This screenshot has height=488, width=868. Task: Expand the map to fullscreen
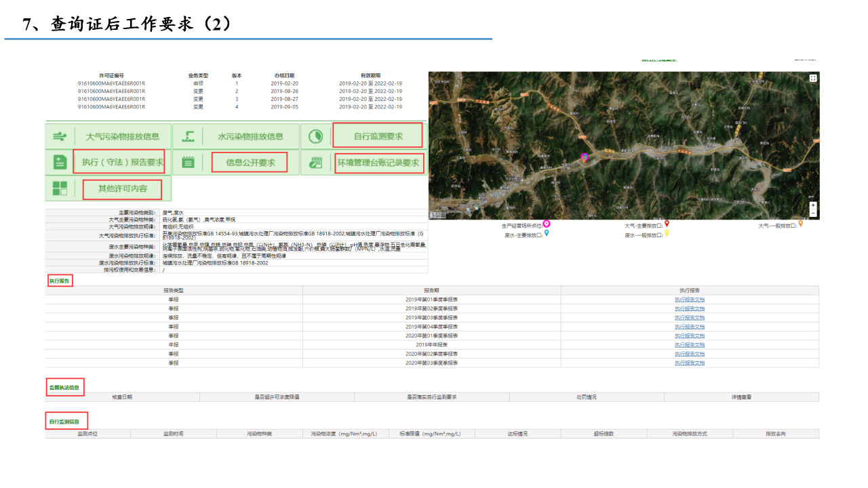(x=812, y=78)
